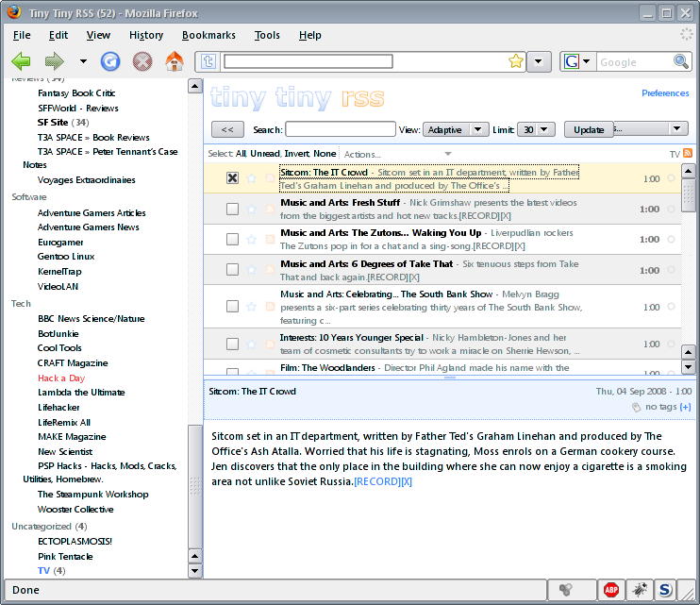The height and width of the screenshot is (605, 700).
Task: Uncheck the Sitcom: The IT Crowd checkbox
Action: click(x=232, y=178)
